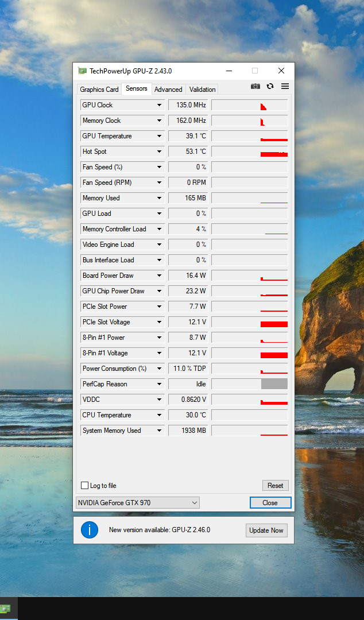The height and width of the screenshot is (620, 364).
Task: Click the Update Now button
Action: [x=266, y=530]
